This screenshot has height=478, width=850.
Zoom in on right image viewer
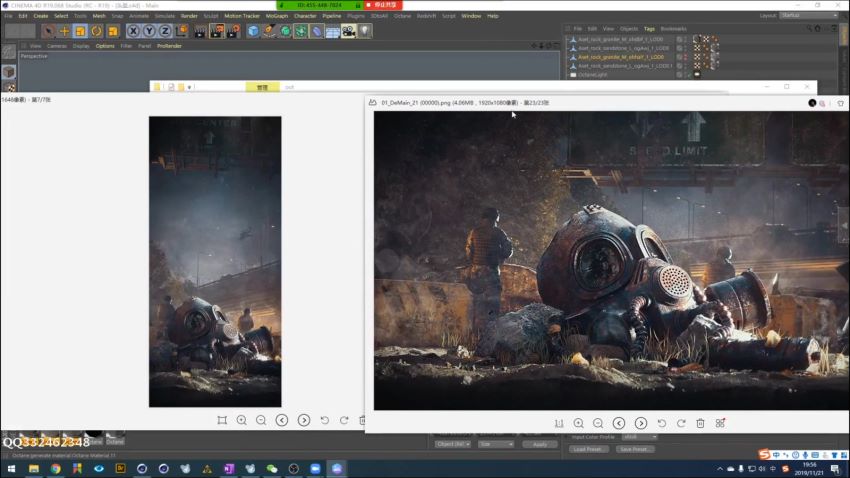pos(578,423)
